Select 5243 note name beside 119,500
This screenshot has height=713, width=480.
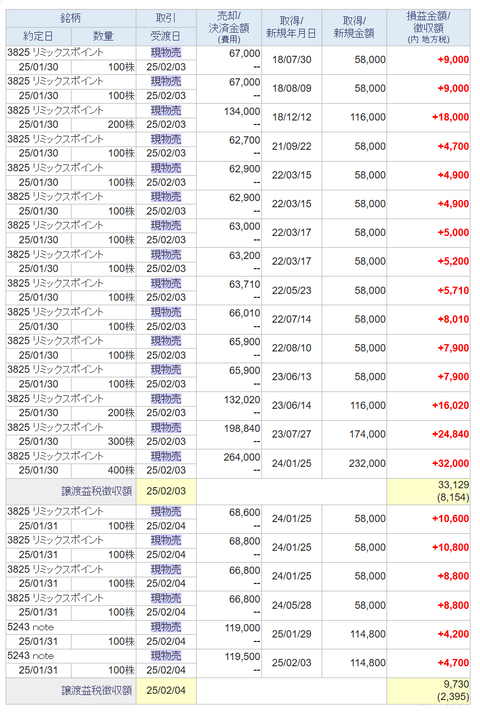30,656
